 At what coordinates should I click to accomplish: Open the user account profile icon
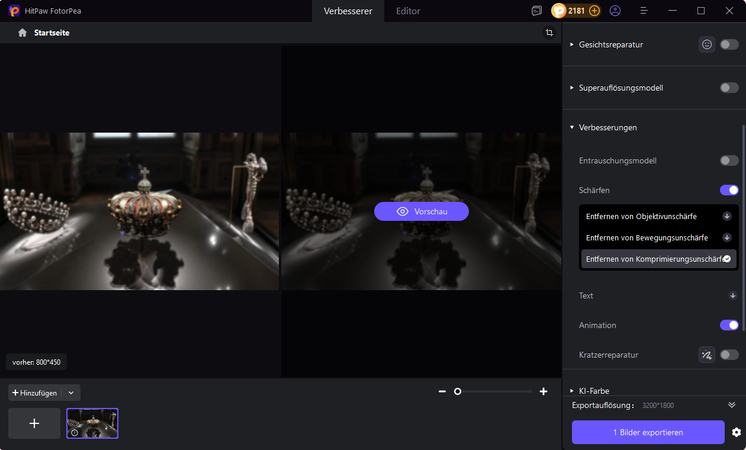point(615,11)
